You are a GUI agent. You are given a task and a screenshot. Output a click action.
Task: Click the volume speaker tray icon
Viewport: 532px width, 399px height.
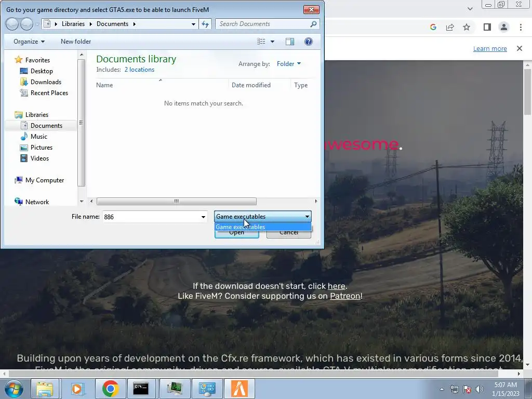pyautogui.click(x=480, y=389)
